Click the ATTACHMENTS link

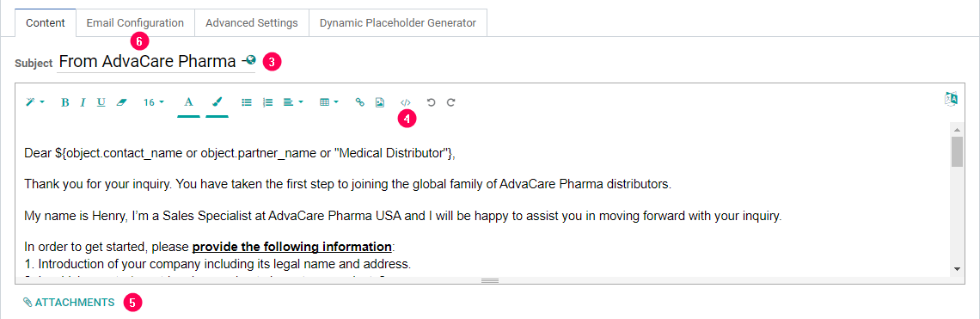pyautogui.click(x=69, y=303)
